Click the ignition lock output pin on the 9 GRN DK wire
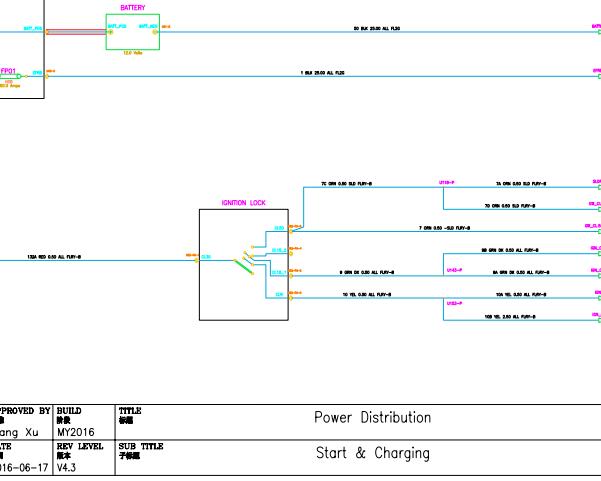The image size is (601, 481). coord(291,276)
